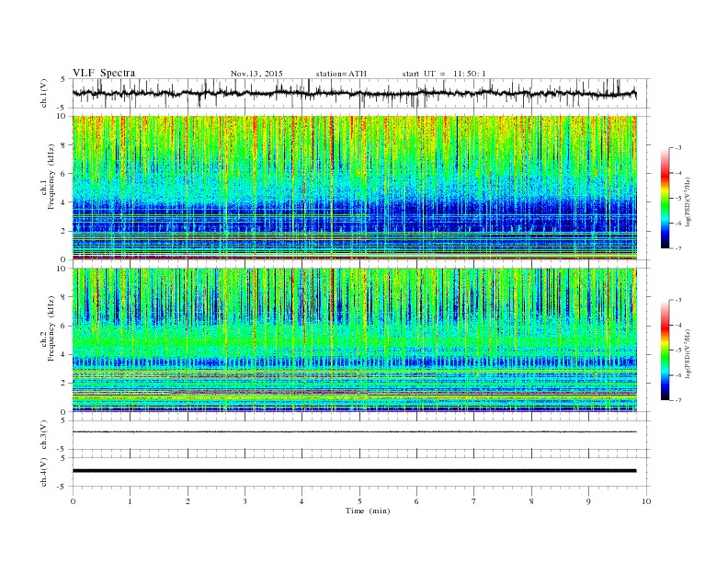Click the ch.2 "Frequency (kHz)" axis label

[x=51, y=328]
